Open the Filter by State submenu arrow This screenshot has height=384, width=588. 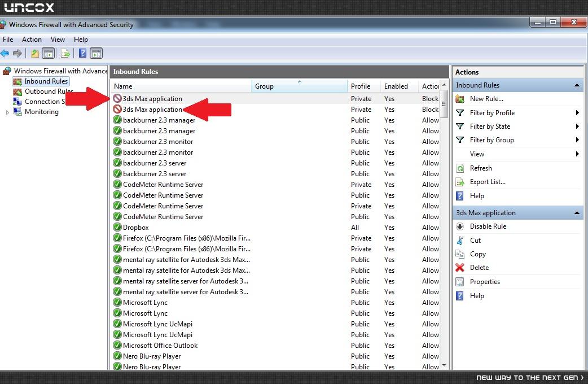click(x=577, y=126)
